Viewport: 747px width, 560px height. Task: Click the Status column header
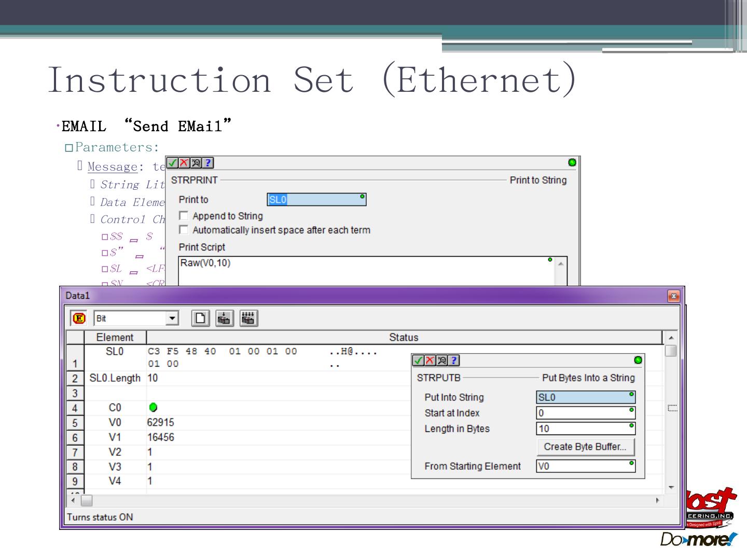coord(404,338)
